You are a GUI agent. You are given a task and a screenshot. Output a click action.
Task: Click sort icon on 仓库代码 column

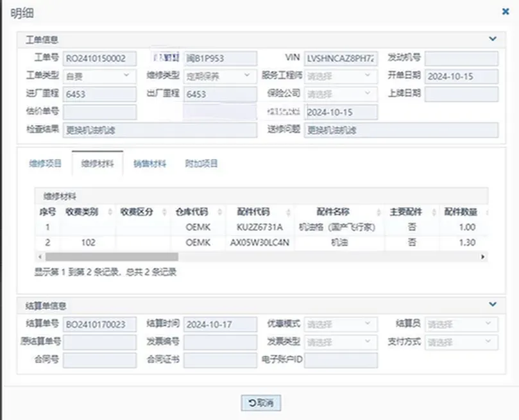(x=220, y=212)
